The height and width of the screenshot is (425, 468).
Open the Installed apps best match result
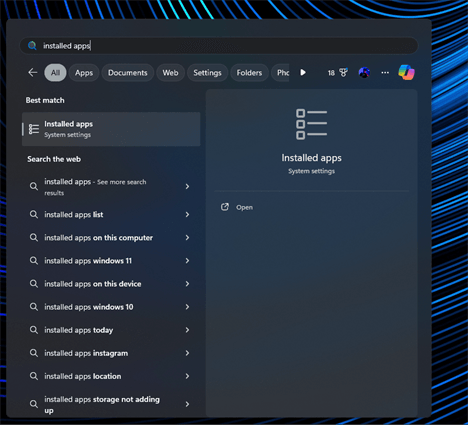tap(111, 129)
